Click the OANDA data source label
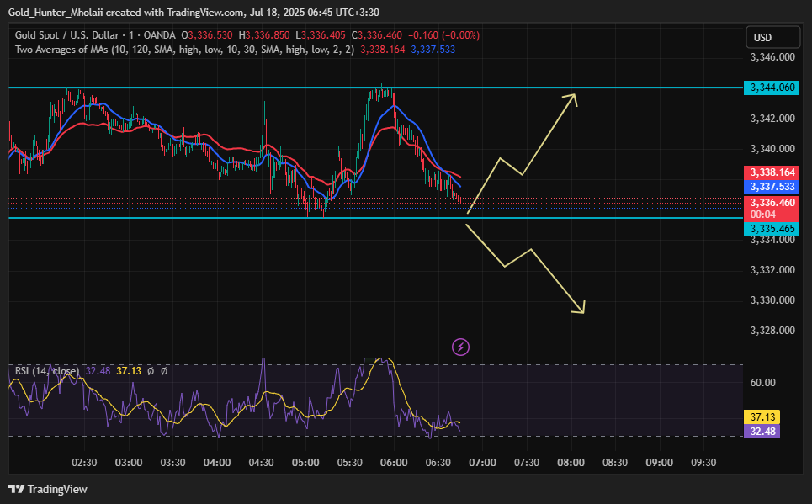The width and height of the screenshot is (812, 504). pos(159,35)
